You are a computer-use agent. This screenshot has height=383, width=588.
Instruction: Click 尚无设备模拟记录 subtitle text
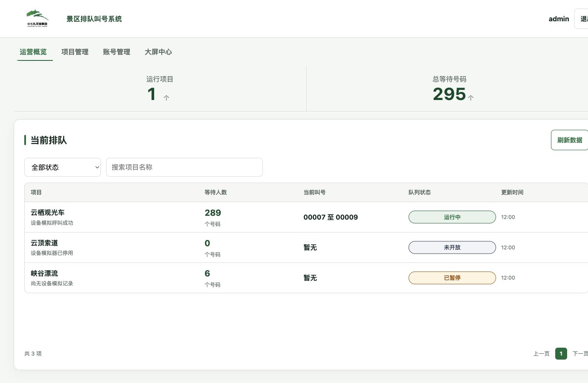[x=52, y=283]
